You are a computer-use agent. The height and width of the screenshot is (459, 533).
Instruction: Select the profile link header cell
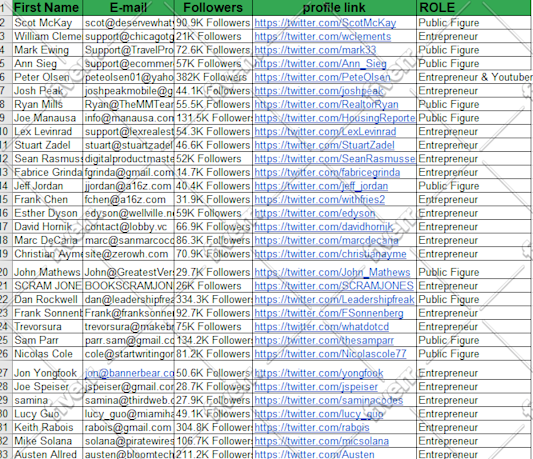334,7
